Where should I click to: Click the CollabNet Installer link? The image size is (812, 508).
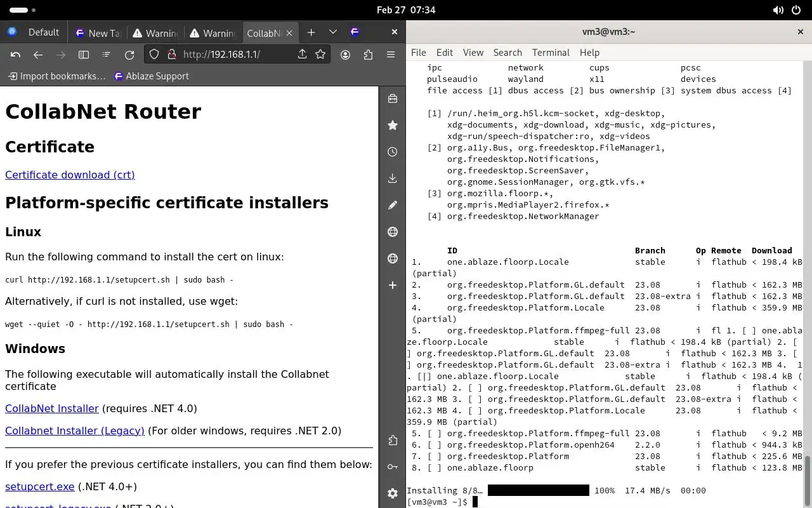pos(52,408)
